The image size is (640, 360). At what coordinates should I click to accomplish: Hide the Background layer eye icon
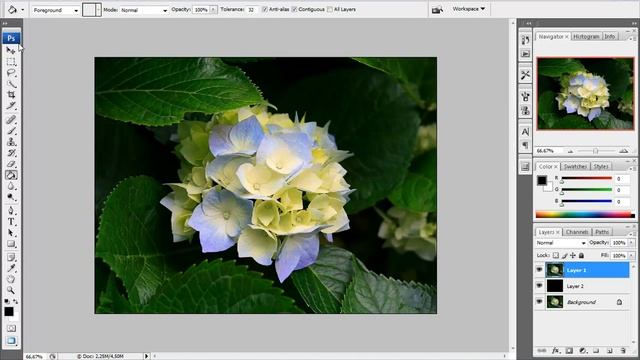point(539,302)
